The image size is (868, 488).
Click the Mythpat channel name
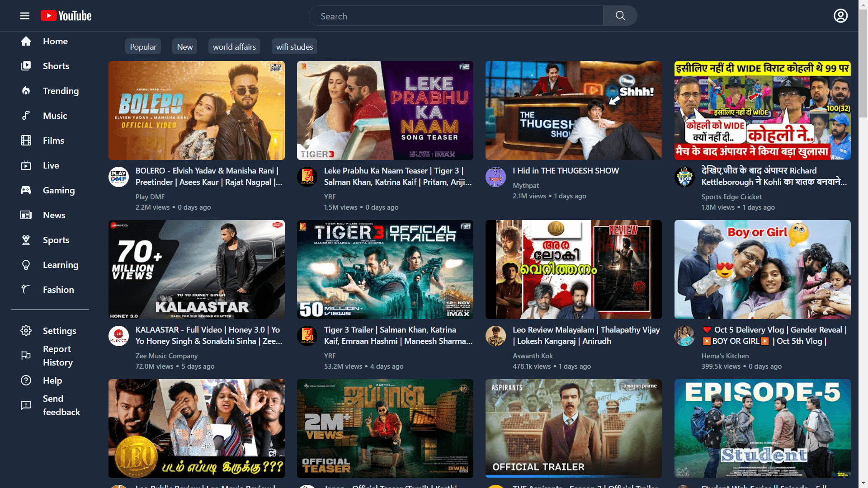pyautogui.click(x=526, y=186)
